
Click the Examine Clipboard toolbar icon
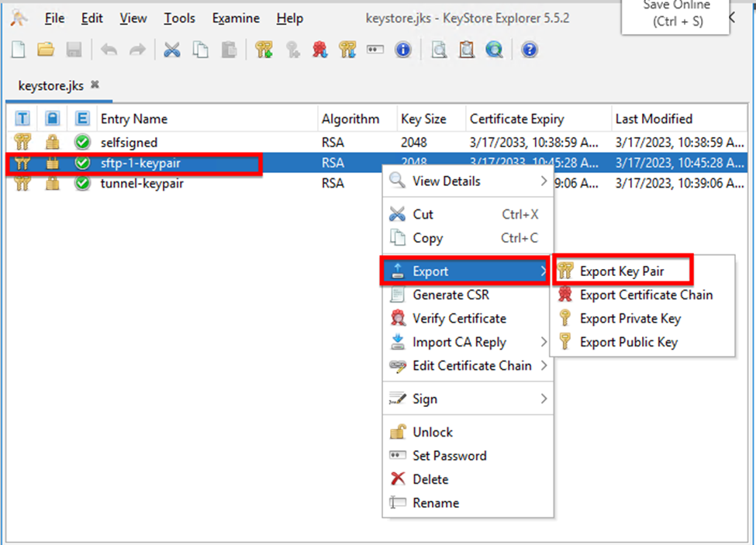tap(466, 50)
